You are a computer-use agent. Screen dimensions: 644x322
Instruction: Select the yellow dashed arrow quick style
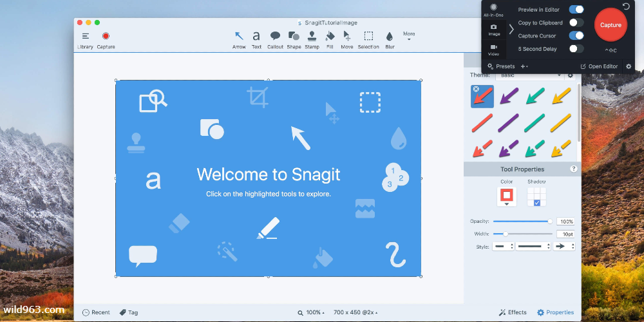(561, 149)
